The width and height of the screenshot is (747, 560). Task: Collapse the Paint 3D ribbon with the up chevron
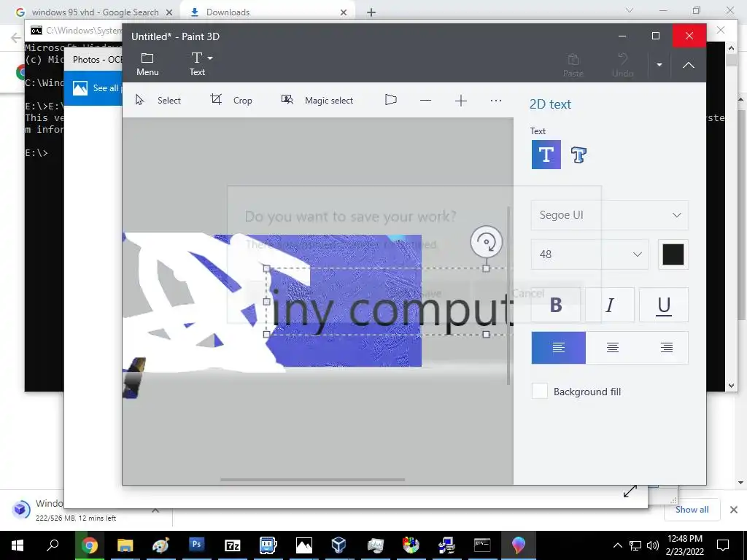tap(689, 65)
